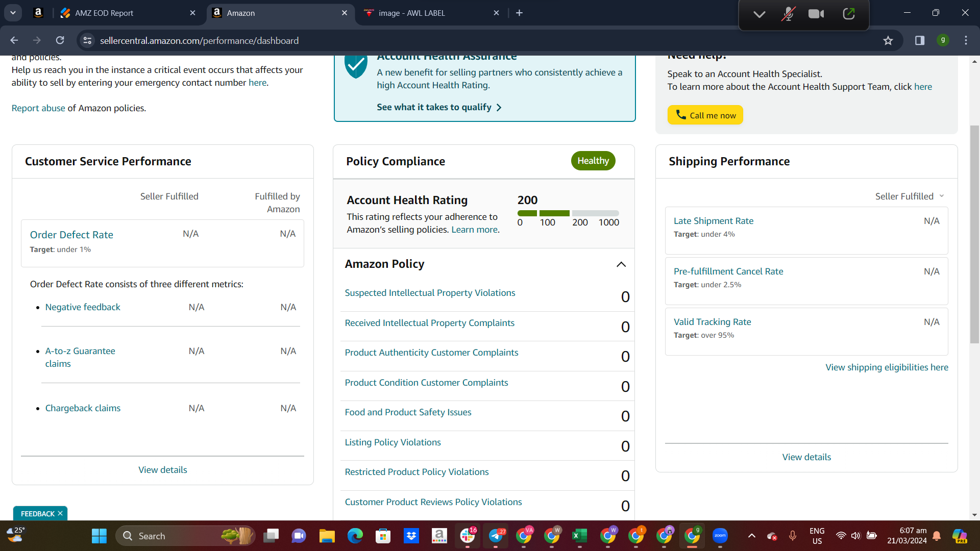Reload the Seller Central page

coord(60,40)
